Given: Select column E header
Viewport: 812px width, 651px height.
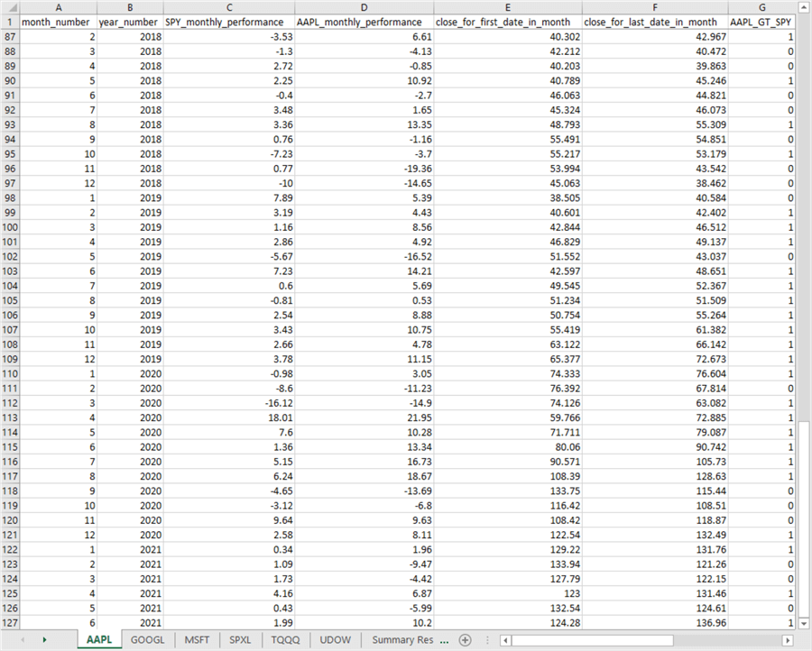Looking at the screenshot, I should tap(507, 7).
